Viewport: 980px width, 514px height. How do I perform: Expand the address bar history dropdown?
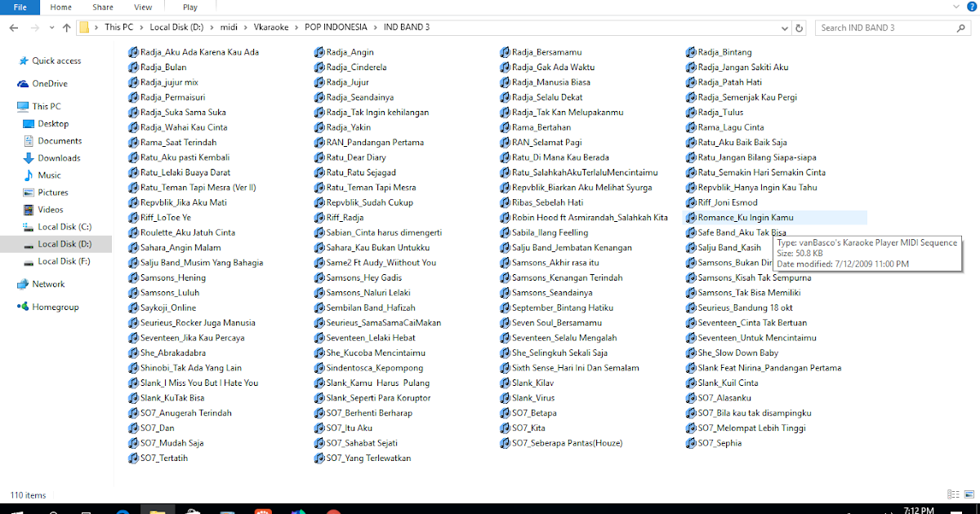786,28
